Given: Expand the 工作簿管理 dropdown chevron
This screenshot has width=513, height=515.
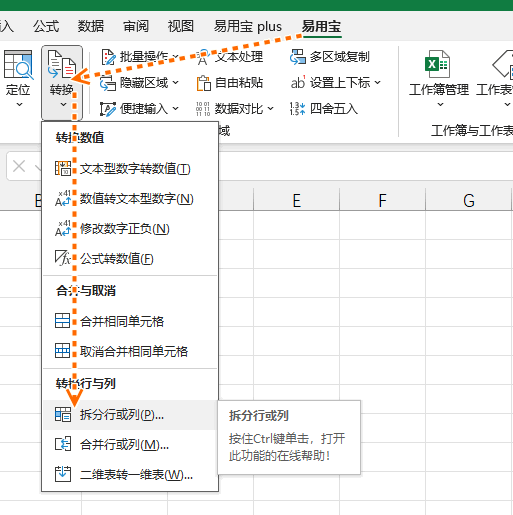Looking at the screenshot, I should tap(440, 104).
